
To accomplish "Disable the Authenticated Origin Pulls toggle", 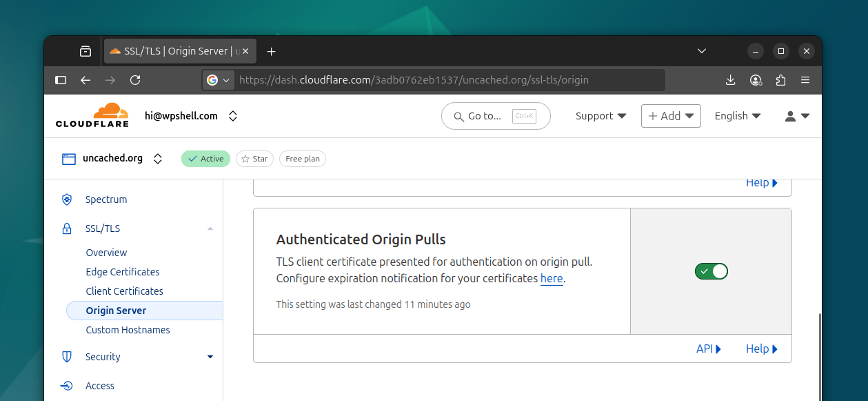I will (711, 271).
